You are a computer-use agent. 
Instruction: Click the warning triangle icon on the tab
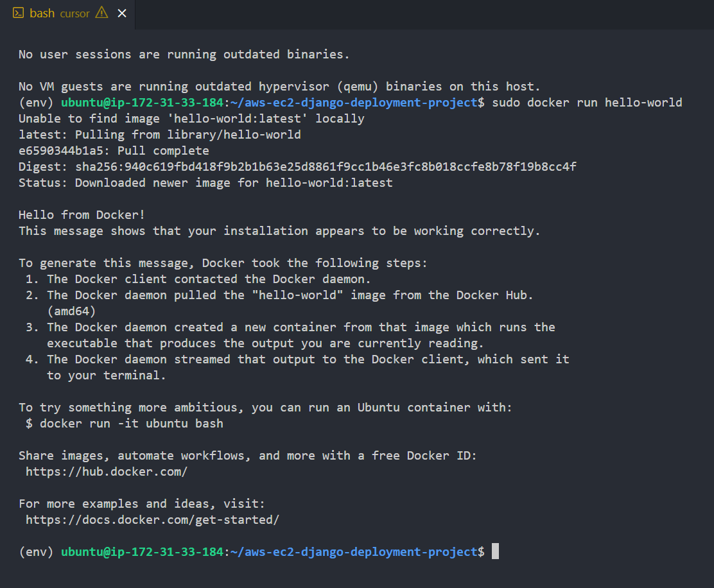click(x=101, y=13)
